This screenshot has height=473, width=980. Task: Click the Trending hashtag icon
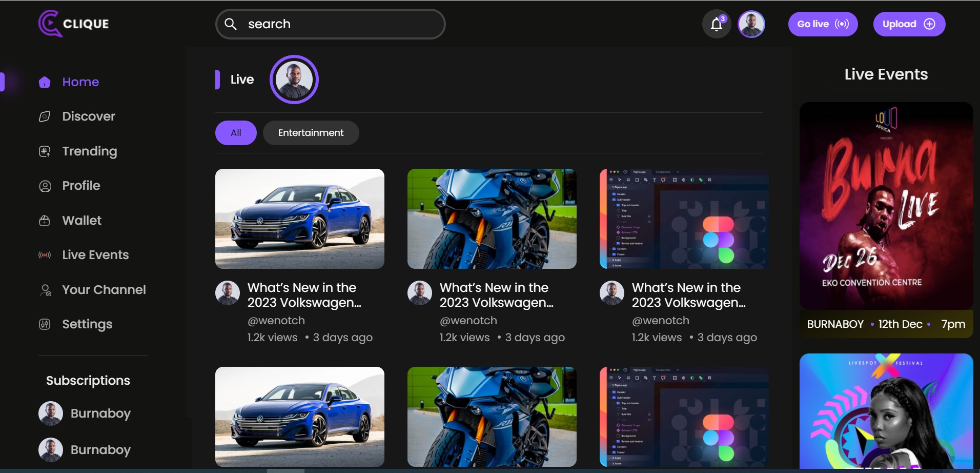point(45,151)
